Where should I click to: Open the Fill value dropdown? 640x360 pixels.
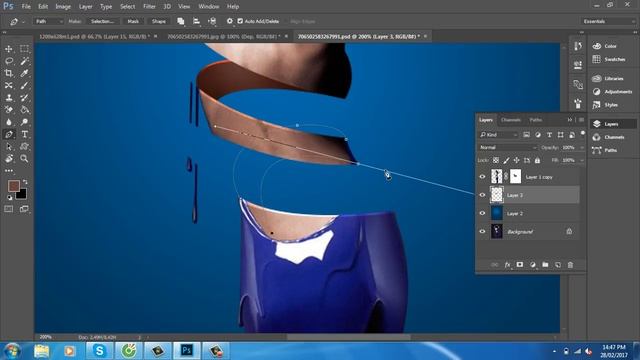click(582, 160)
